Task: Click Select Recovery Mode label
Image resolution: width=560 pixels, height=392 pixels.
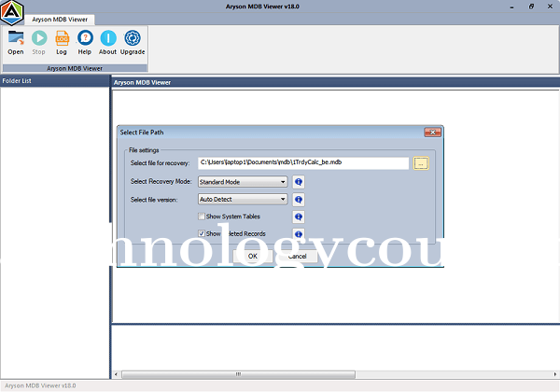Action: pyautogui.click(x=161, y=181)
